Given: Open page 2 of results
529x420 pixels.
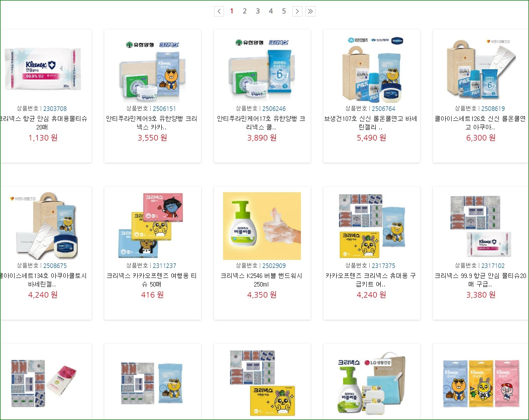Looking at the screenshot, I should pyautogui.click(x=245, y=11).
